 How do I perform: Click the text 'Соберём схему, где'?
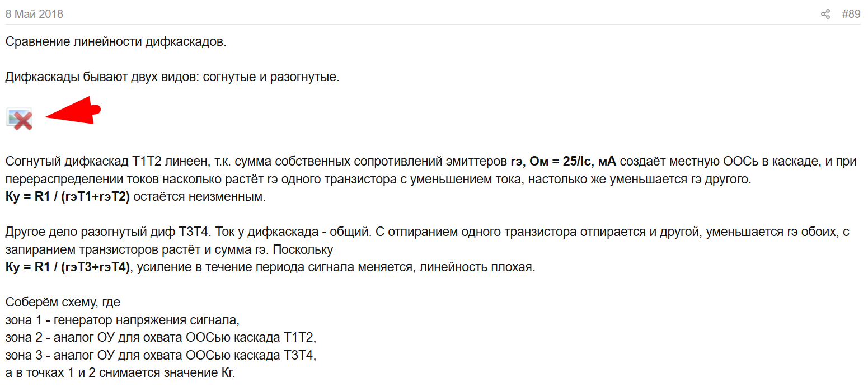click(x=63, y=303)
